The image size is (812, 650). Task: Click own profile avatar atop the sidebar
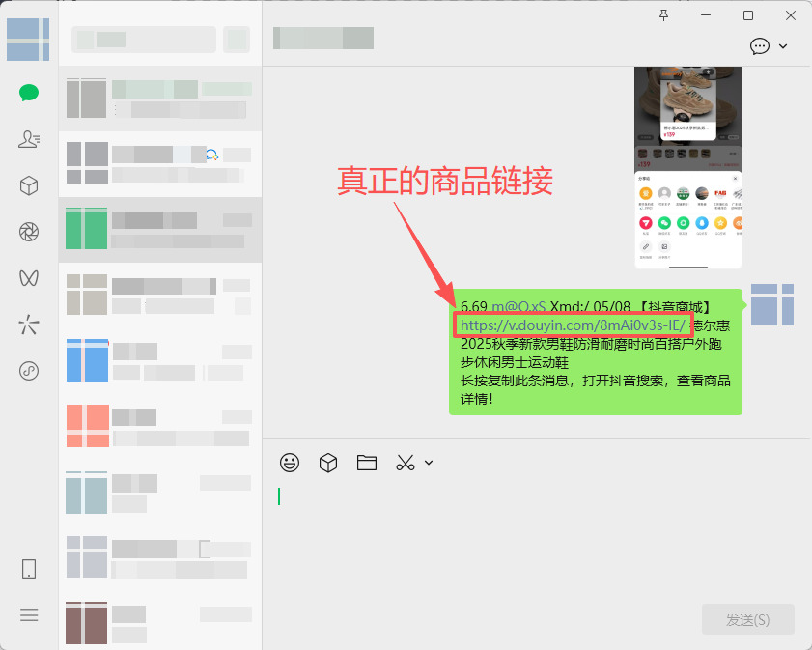click(28, 40)
